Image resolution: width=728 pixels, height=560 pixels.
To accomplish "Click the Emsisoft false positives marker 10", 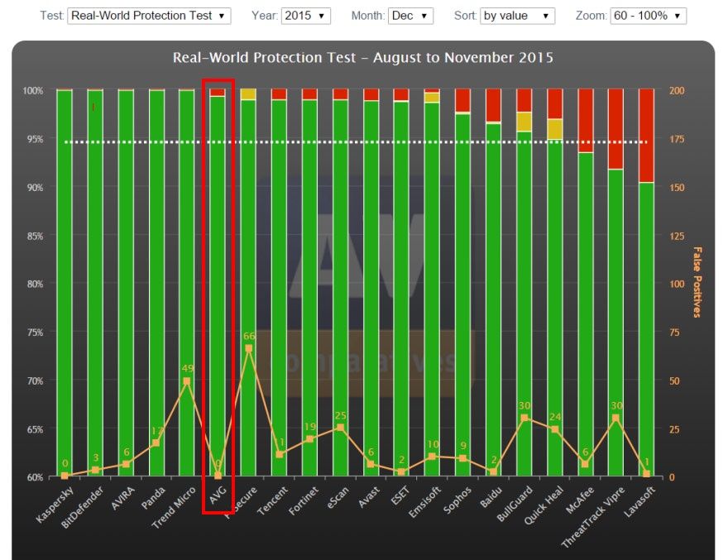I will (x=432, y=457).
